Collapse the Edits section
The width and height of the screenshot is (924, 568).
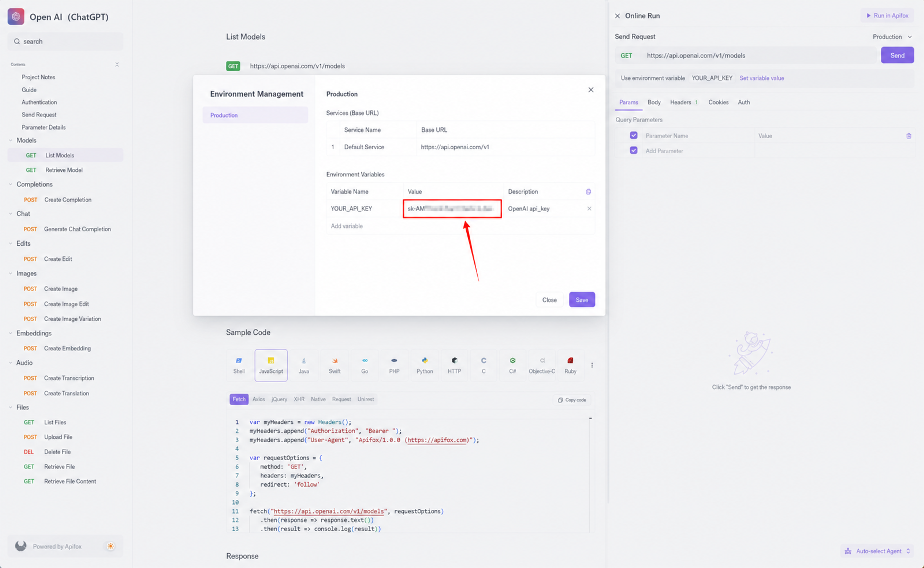pyautogui.click(x=11, y=244)
